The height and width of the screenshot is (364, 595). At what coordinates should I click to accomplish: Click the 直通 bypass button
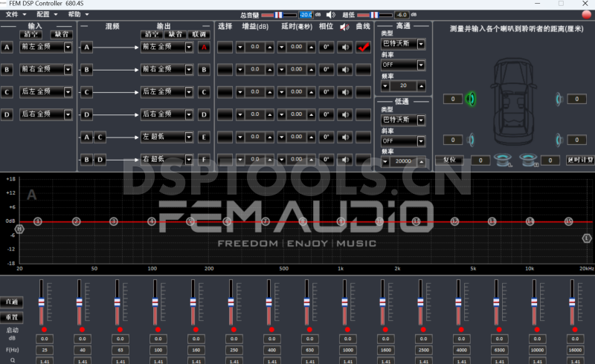pyautogui.click(x=12, y=302)
